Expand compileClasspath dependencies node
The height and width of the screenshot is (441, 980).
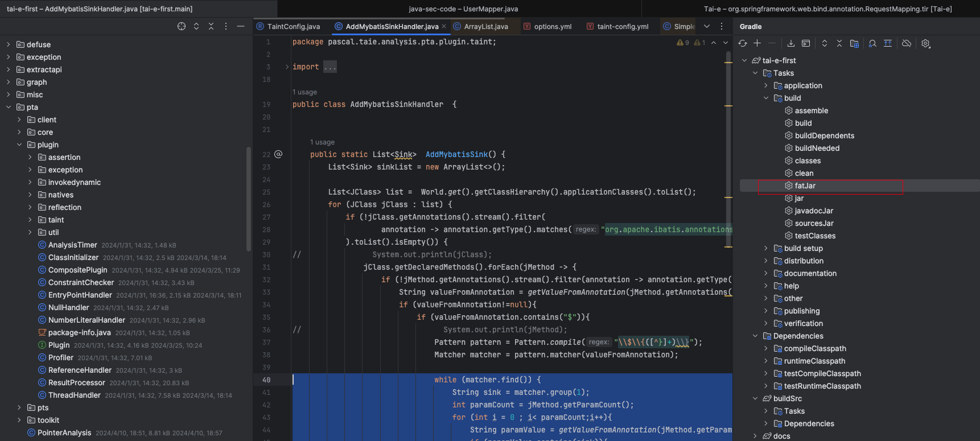(x=766, y=348)
